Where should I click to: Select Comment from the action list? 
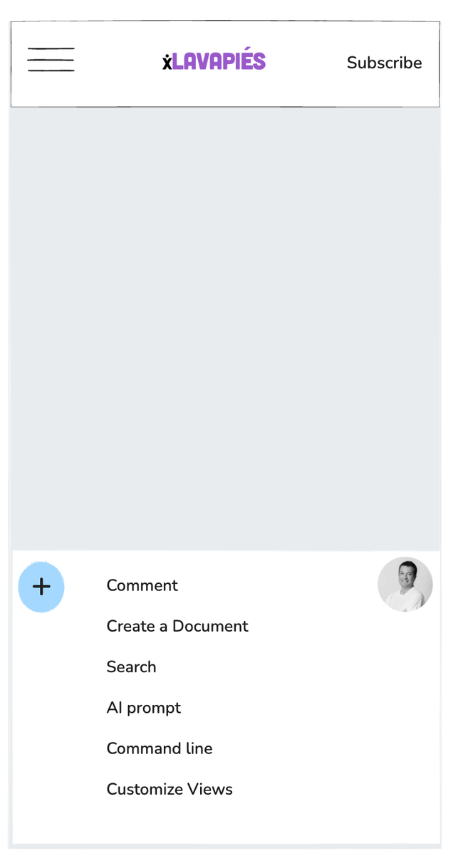(142, 585)
